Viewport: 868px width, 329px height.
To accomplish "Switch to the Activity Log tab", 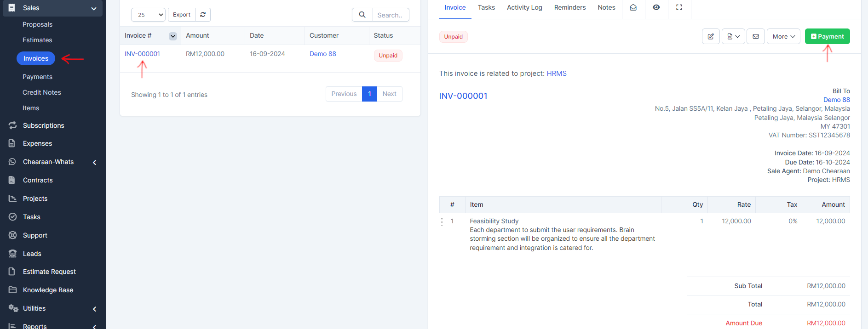I will coord(524,7).
